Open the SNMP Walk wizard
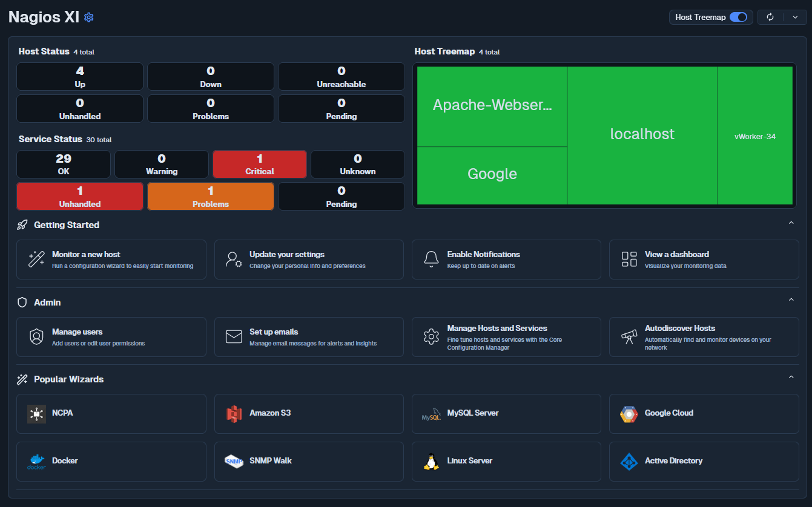The image size is (812, 507). pyautogui.click(x=234, y=461)
